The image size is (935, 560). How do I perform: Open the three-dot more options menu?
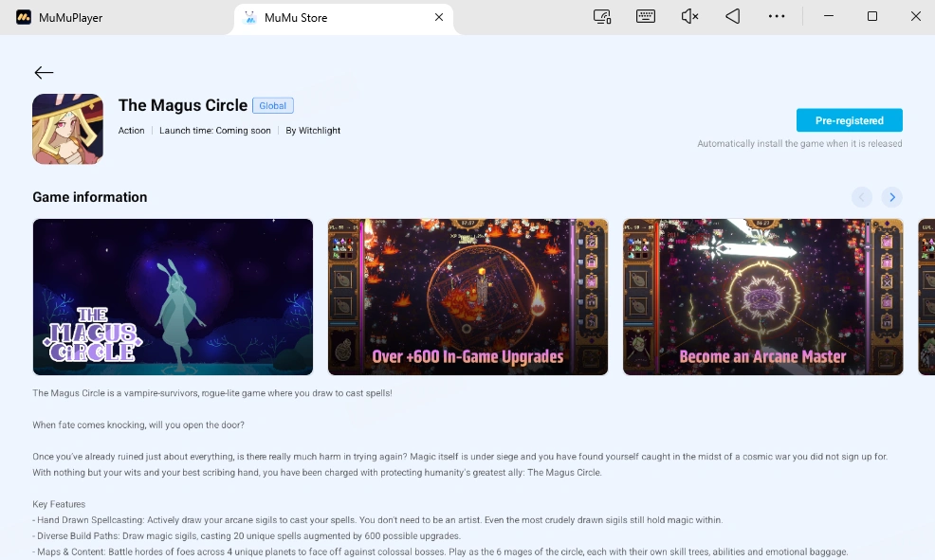777,17
